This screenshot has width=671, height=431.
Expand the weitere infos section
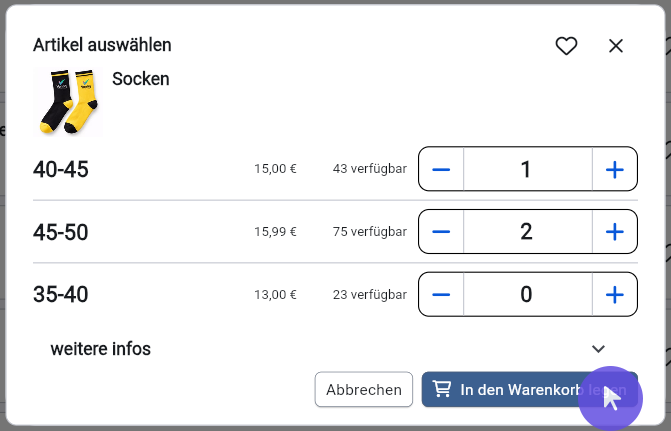click(x=335, y=349)
